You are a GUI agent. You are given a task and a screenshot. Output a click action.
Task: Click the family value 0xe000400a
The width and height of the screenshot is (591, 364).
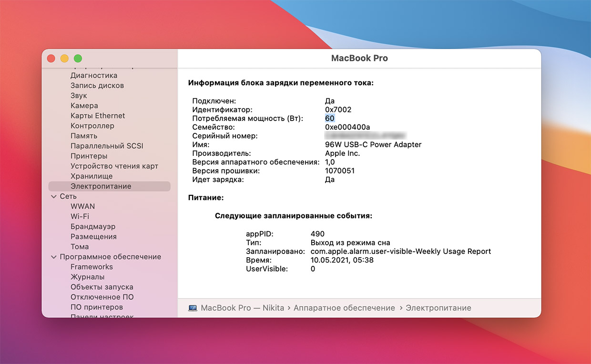tap(347, 127)
